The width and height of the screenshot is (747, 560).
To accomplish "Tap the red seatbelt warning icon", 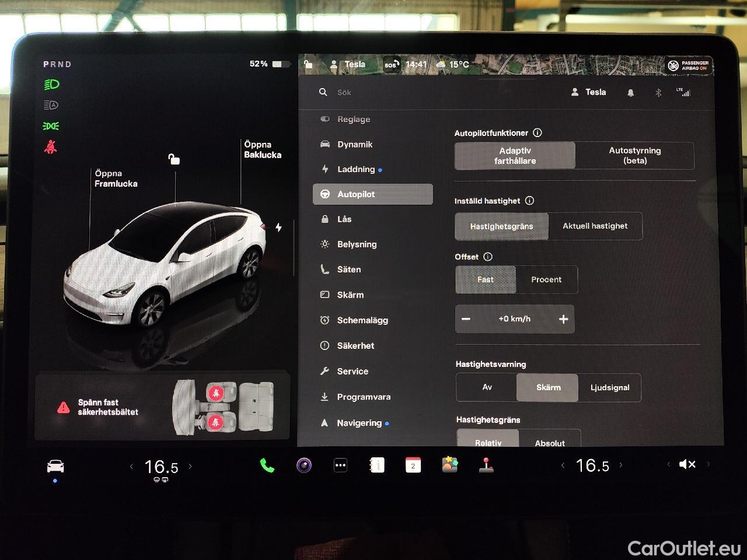I will click(51, 147).
